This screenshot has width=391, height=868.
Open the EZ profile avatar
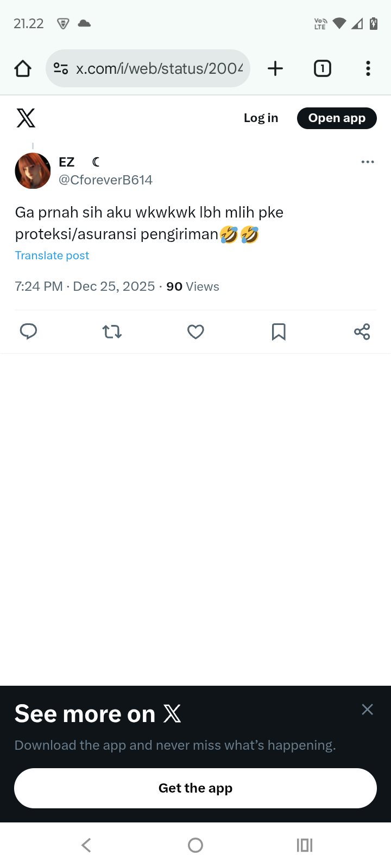[33, 171]
